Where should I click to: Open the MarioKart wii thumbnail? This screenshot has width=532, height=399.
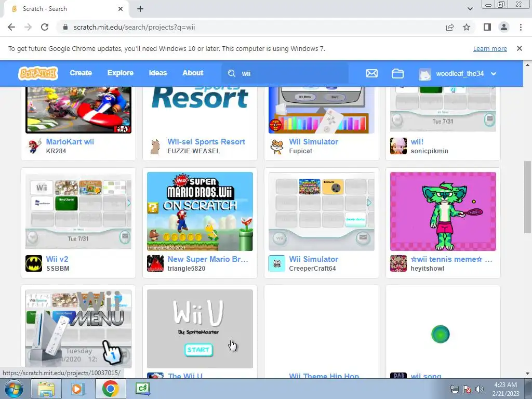pyautogui.click(x=78, y=110)
